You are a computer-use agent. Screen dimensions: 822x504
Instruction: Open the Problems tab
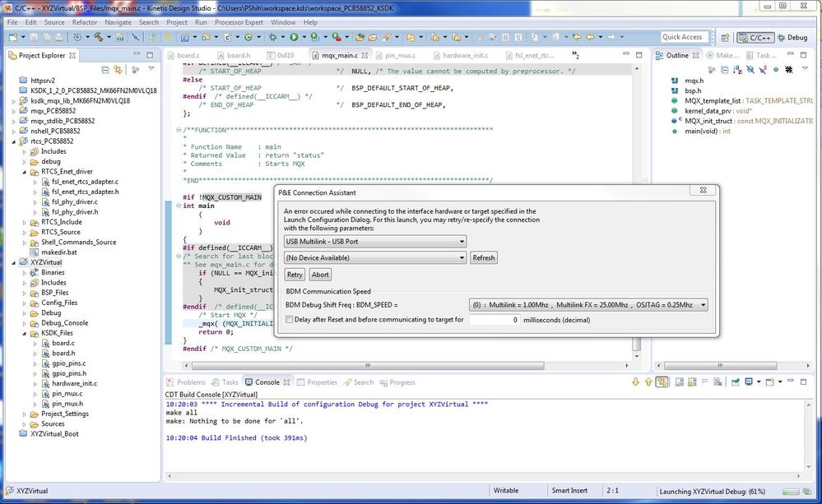tap(186, 382)
